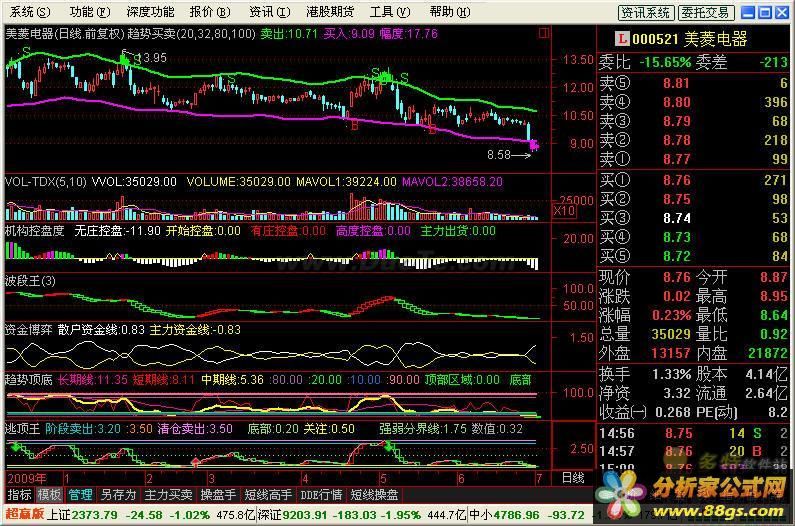795x526 pixels.
Task: Click the X10 volume scale label
Action: [x=564, y=211]
